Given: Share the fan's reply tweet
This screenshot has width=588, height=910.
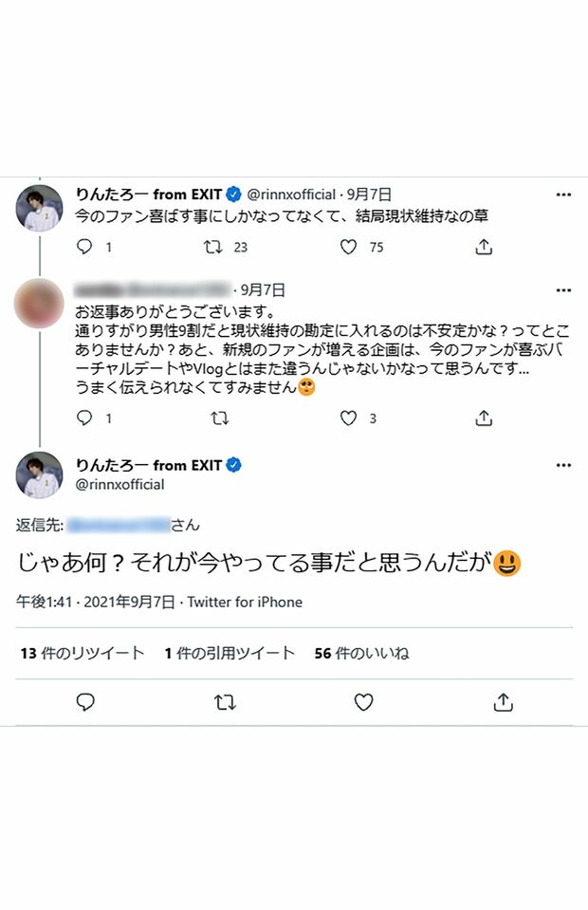Looking at the screenshot, I should click(x=484, y=418).
